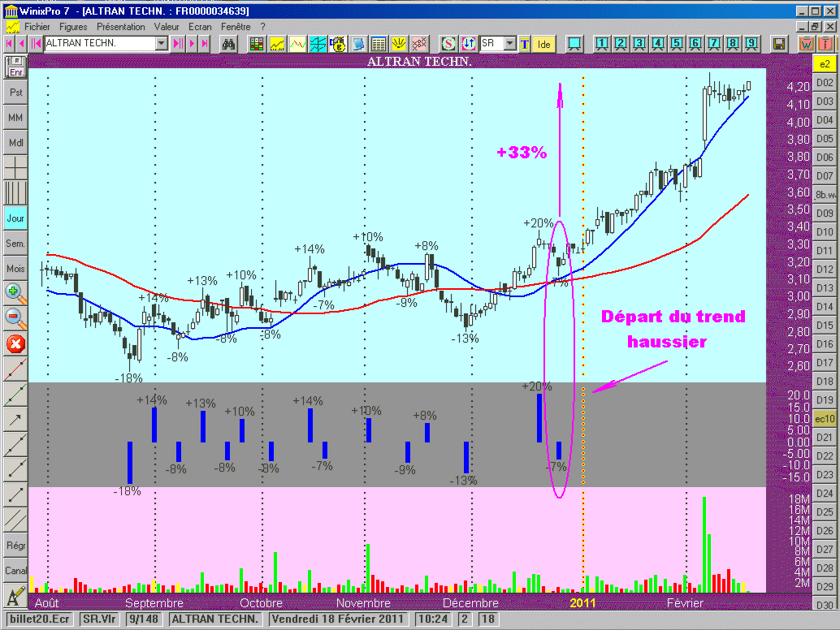
Task: Select the arrow drawing tool
Action: click(x=15, y=419)
